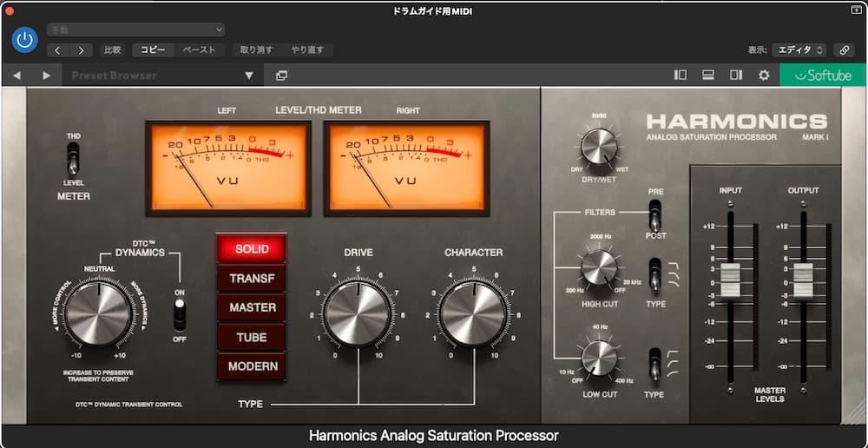Click the window size icon beside preset browser
This screenshot has width=868, height=448.
282,76
